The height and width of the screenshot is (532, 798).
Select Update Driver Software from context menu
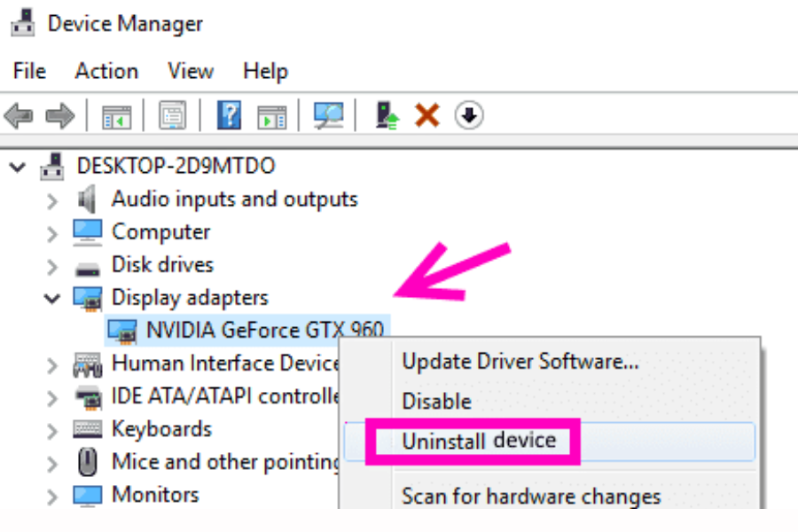521,361
